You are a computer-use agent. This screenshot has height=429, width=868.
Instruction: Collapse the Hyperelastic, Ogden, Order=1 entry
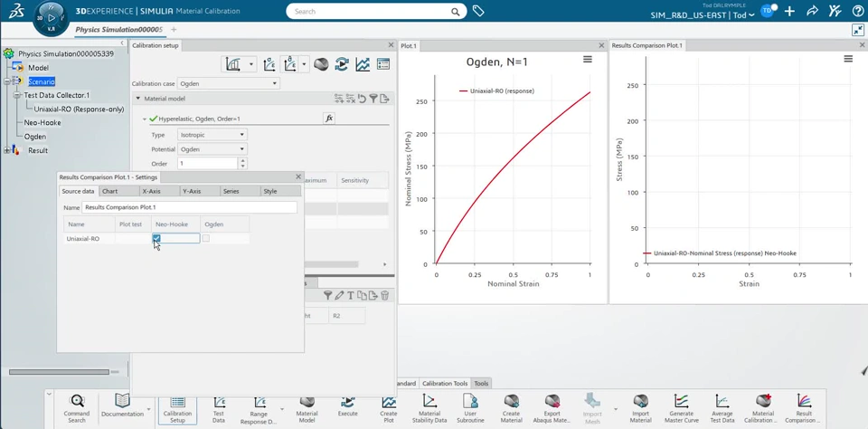click(145, 119)
